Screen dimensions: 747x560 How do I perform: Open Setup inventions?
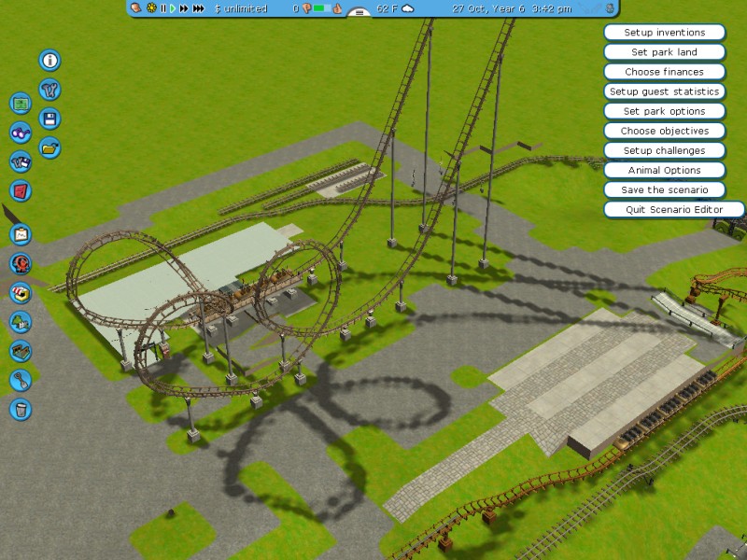pos(665,33)
